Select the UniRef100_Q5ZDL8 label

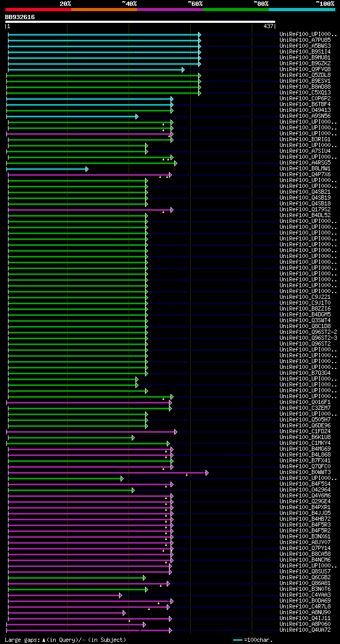coord(305,75)
